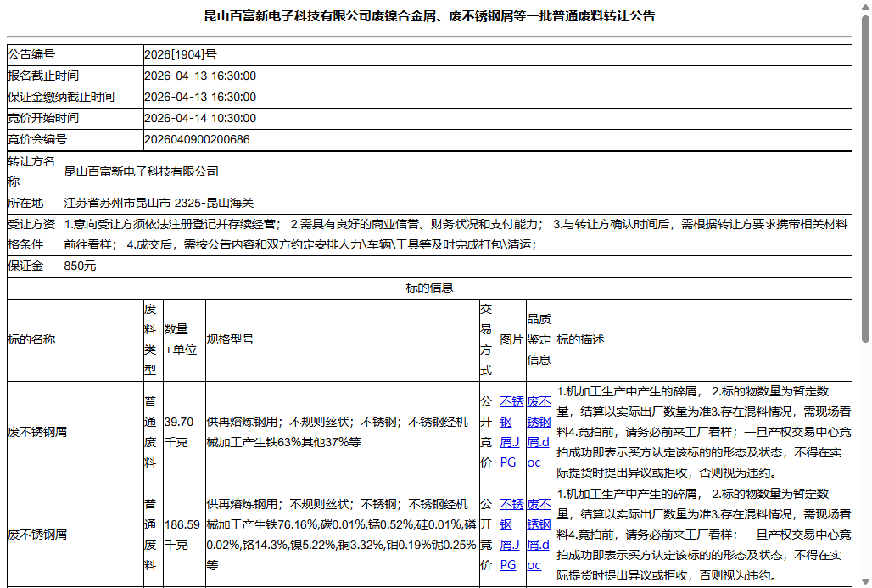Click the 废不锈钢屑 name in 39.70千克 row
The height and width of the screenshot is (588, 872).
[38, 432]
